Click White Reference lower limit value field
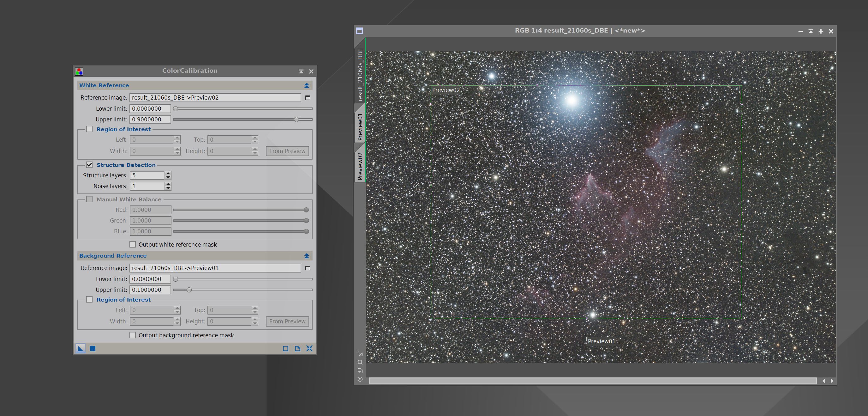The width and height of the screenshot is (868, 416). click(x=150, y=109)
